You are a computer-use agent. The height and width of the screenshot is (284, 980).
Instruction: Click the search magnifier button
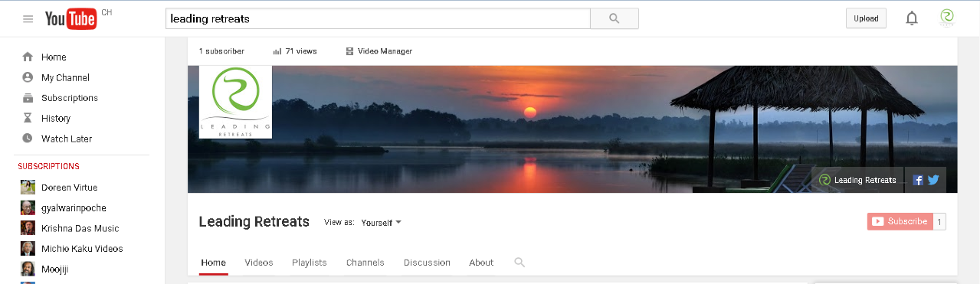[x=614, y=19]
